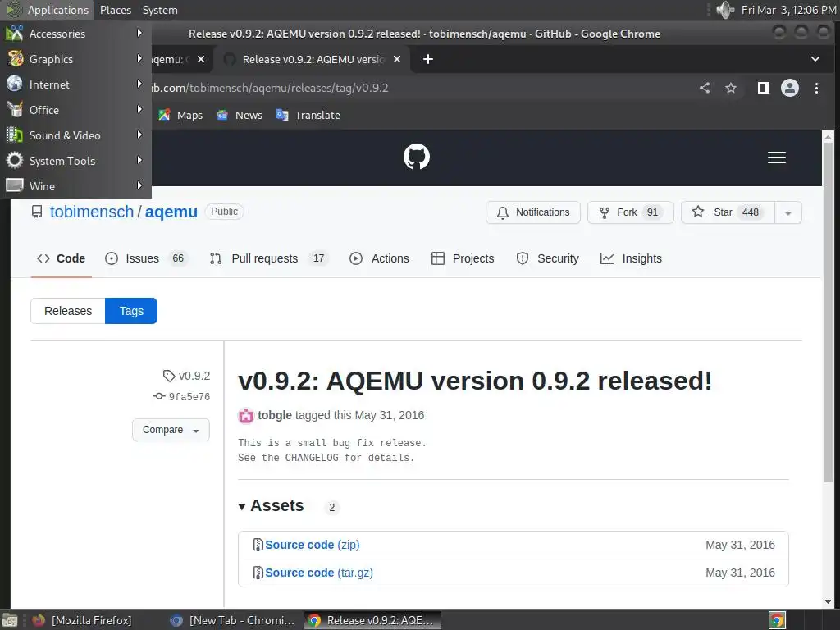Image resolution: width=840 pixels, height=630 pixels.
Task: Expand the Compare dropdown
Action: [171, 430]
